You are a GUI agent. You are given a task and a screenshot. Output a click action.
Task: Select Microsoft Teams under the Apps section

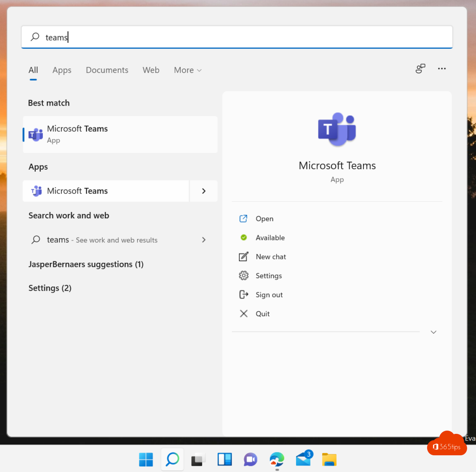pos(106,191)
